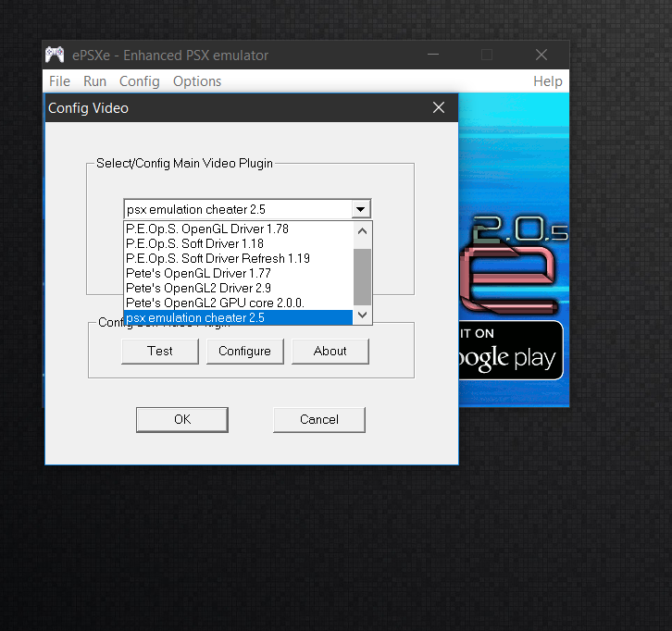
Task: Select Pete's OpenGL2 Driver 2.9
Action: click(238, 288)
